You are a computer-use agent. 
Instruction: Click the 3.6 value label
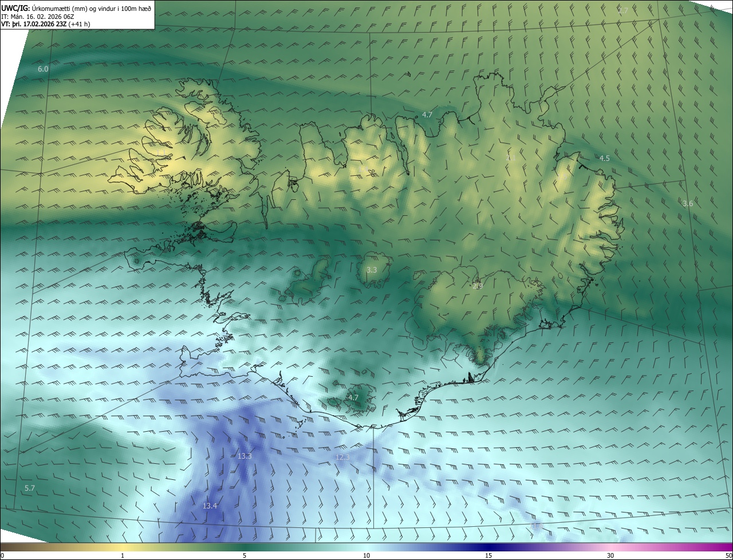coord(688,203)
